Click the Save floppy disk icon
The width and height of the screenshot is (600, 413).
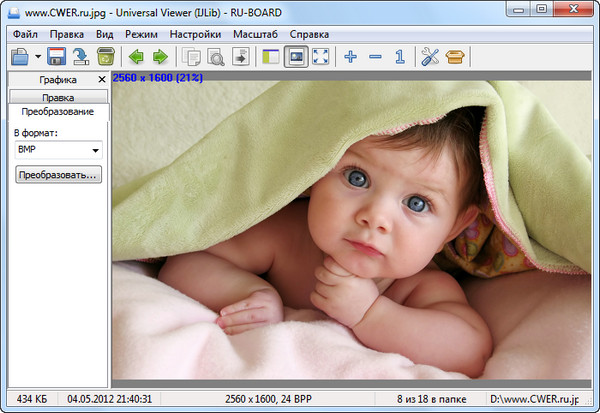pyautogui.click(x=57, y=57)
